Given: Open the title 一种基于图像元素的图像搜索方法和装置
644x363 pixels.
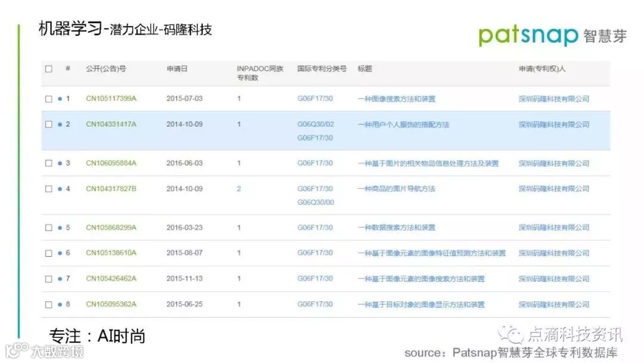Looking at the screenshot, I should [421, 279].
